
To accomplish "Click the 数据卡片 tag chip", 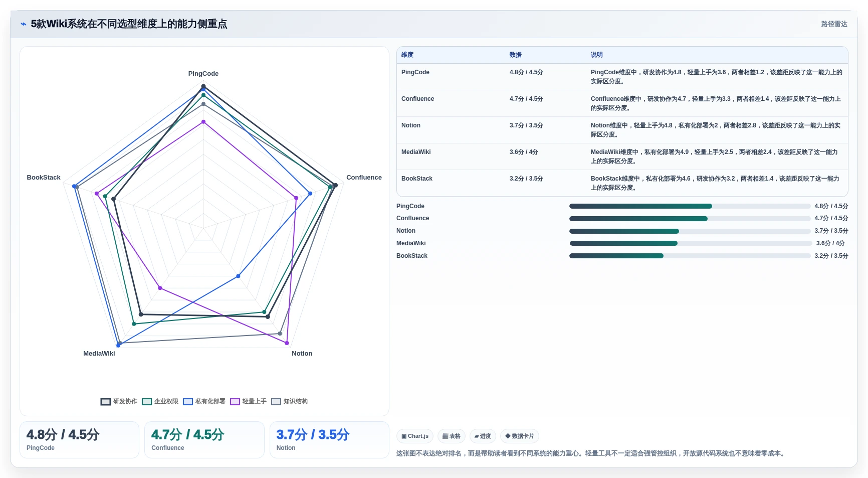I will pos(520,436).
